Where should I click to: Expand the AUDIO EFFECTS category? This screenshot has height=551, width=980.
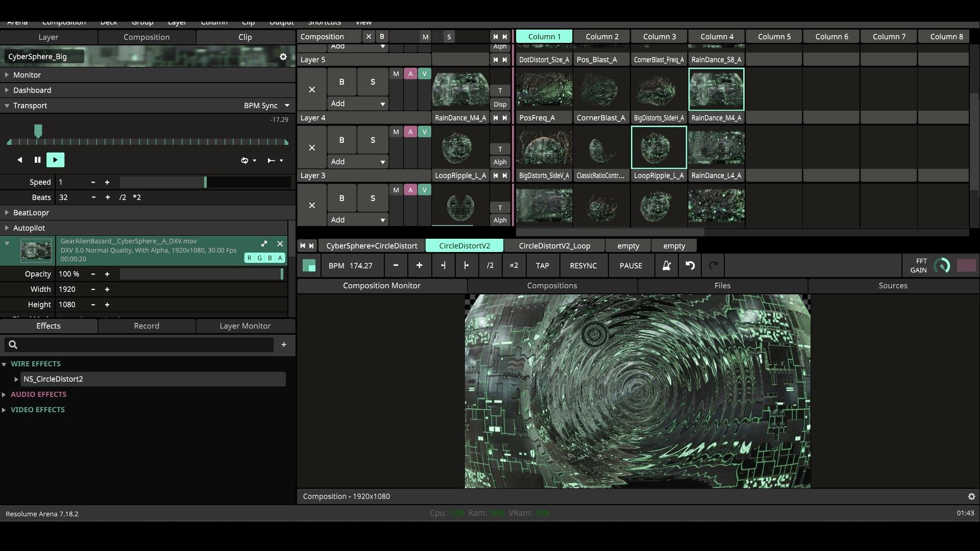pos(4,394)
